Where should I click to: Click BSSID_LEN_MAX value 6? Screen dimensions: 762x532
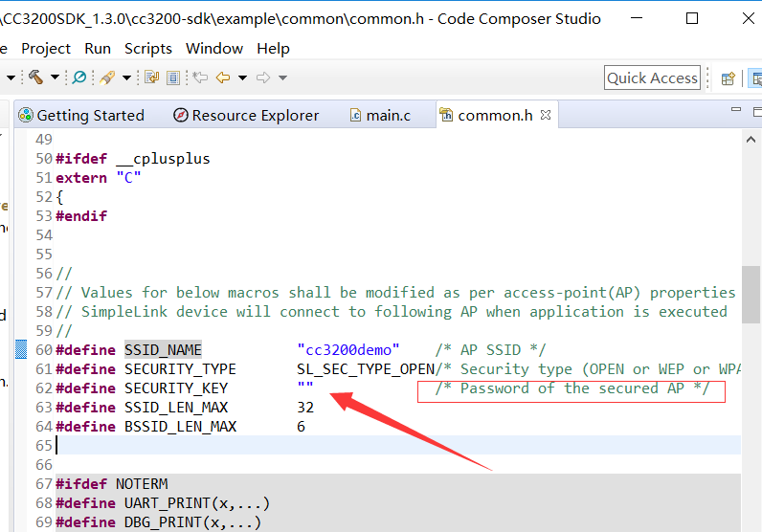pos(302,427)
